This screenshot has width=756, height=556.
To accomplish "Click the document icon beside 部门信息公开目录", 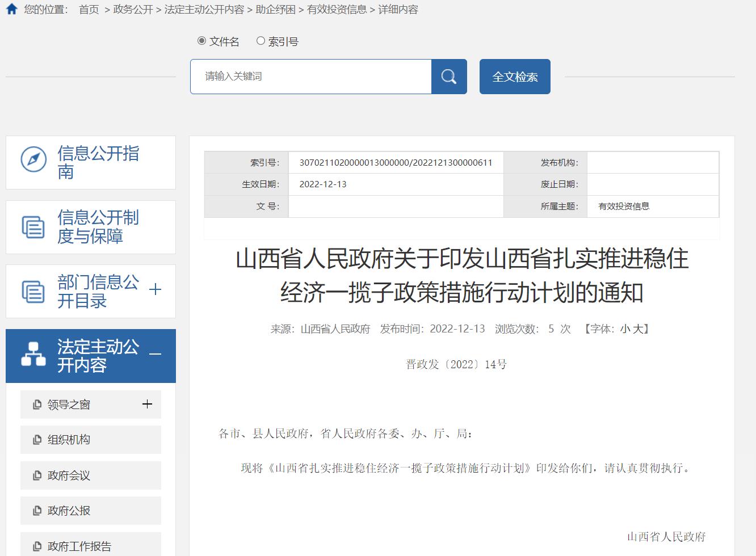I will click(x=33, y=291).
